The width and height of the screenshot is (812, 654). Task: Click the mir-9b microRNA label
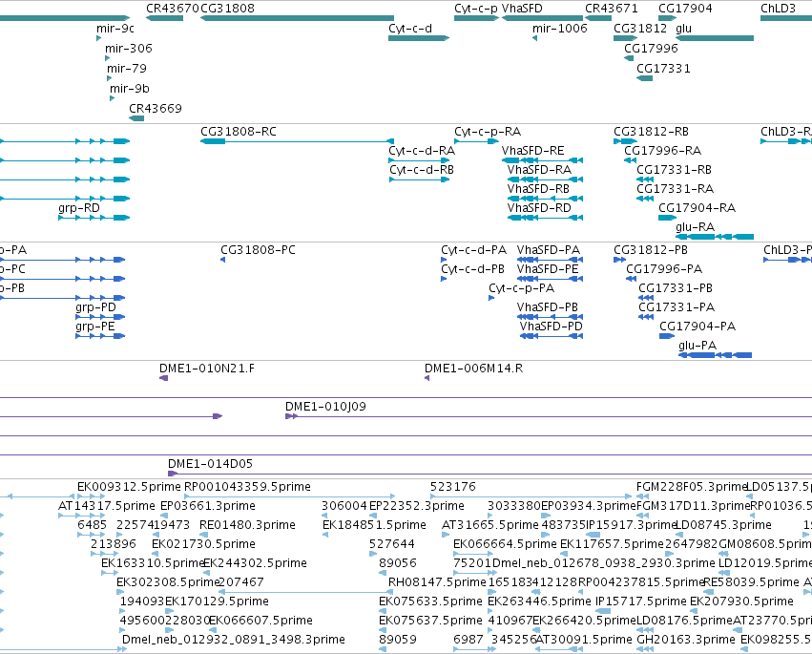tap(130, 89)
